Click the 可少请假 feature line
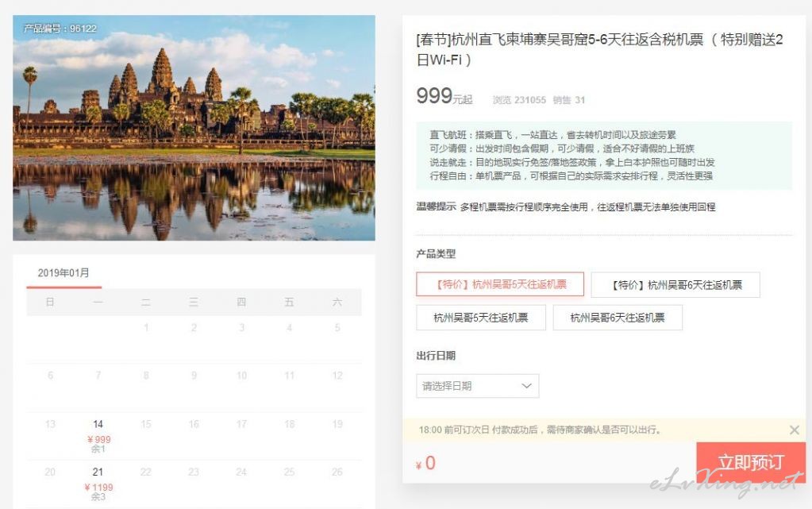This screenshot has width=812, height=509. click(x=562, y=148)
